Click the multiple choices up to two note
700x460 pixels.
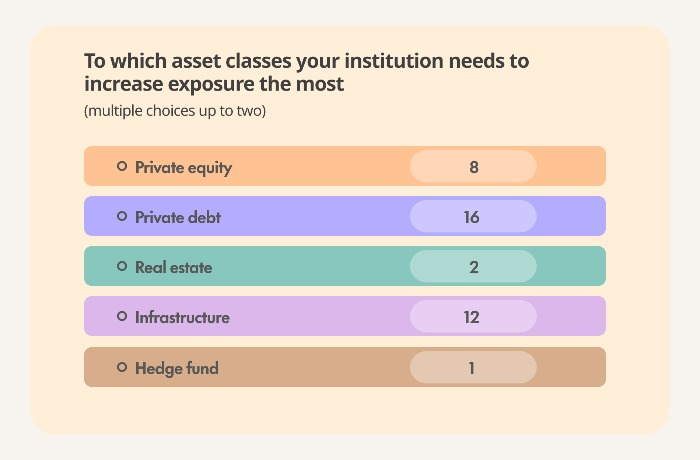tap(175, 111)
